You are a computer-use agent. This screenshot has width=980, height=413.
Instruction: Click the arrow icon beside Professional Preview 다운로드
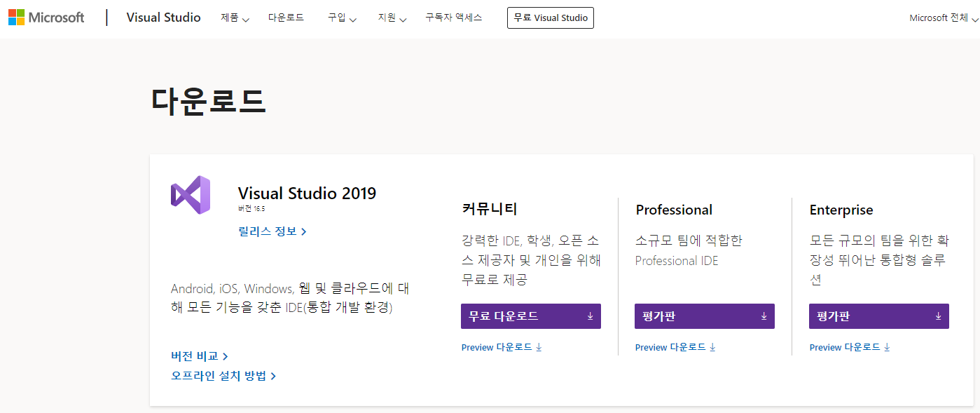coord(712,347)
